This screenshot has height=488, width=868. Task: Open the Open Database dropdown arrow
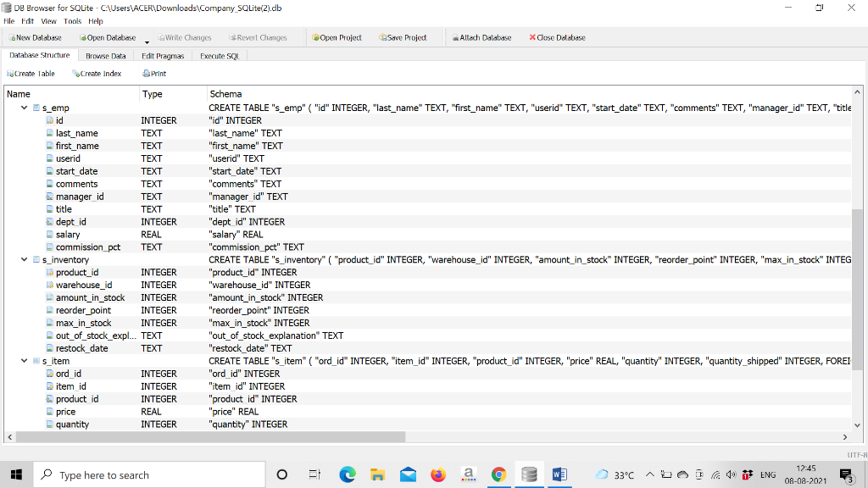145,41
